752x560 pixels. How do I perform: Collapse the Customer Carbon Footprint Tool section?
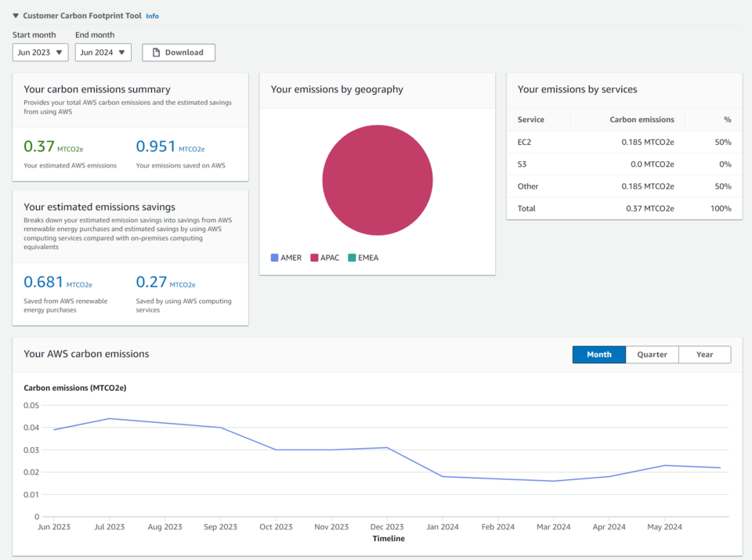16,16
